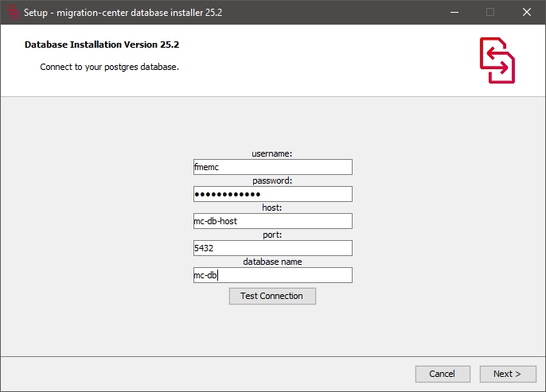The width and height of the screenshot is (546, 392).
Task: Focus the username field containing fmemc
Action: point(272,167)
